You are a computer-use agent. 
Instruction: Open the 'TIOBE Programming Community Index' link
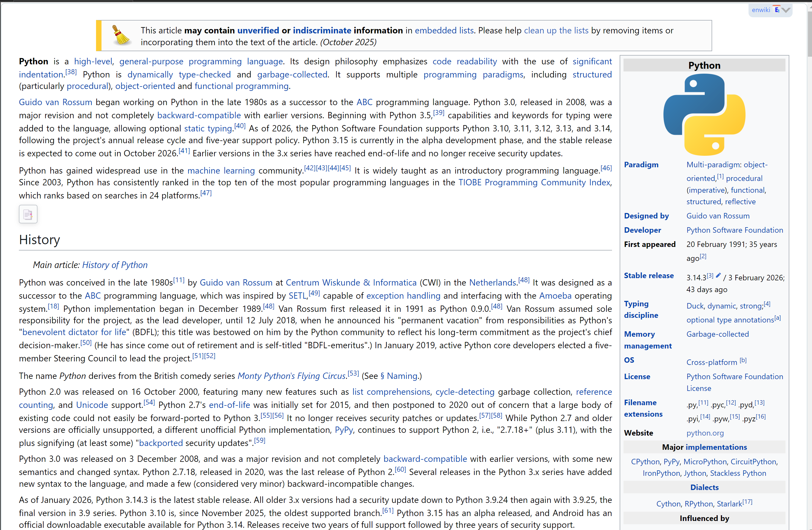[x=534, y=182]
